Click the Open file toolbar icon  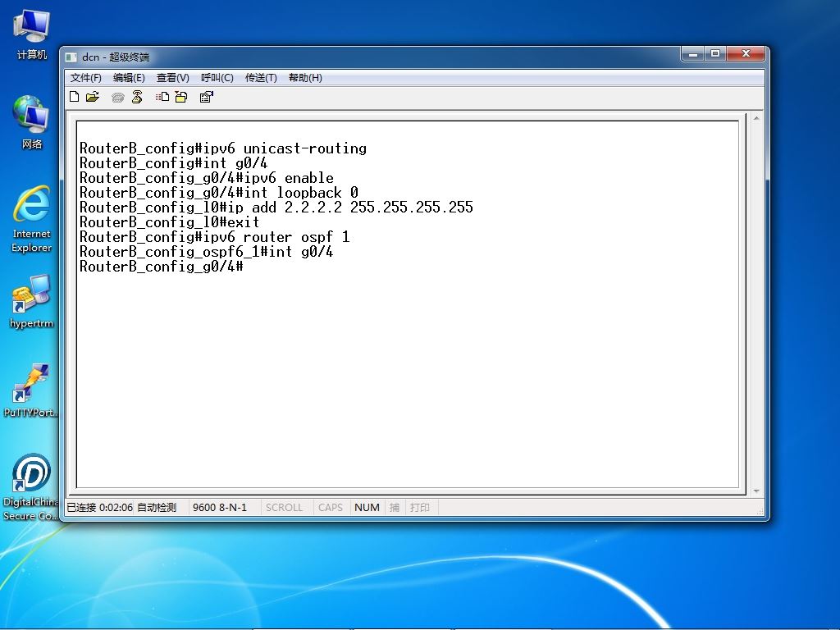click(93, 97)
